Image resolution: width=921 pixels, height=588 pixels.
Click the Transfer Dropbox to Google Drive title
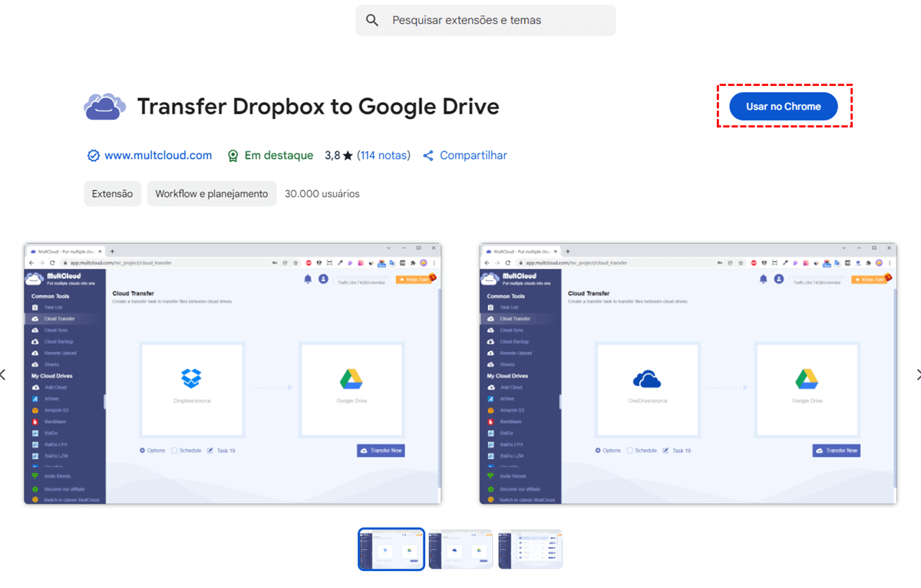point(318,107)
